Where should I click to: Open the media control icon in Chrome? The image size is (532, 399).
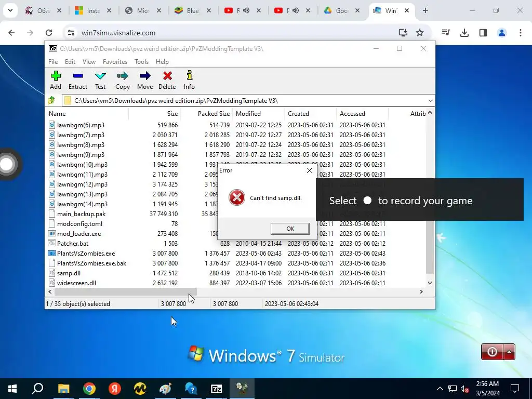445,33
